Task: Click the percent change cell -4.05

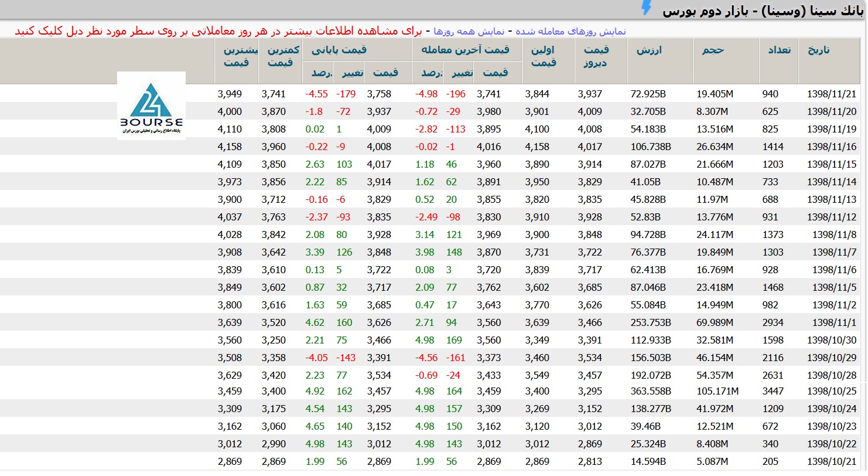Action: tap(316, 358)
